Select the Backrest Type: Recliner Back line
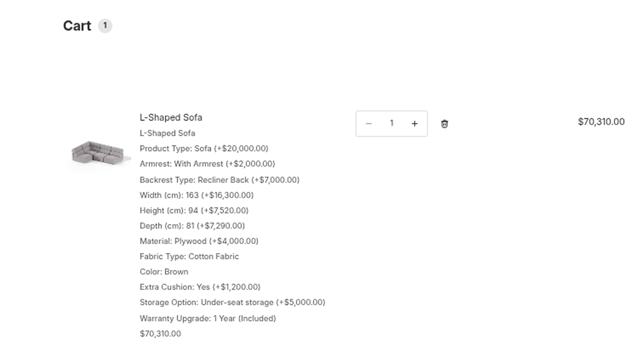 pyautogui.click(x=220, y=180)
